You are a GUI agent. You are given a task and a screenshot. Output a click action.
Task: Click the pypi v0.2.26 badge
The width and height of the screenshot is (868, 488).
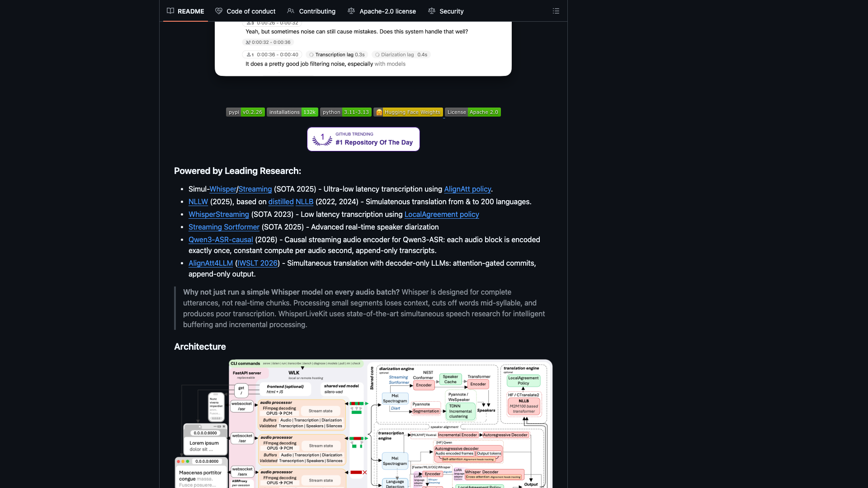tap(245, 112)
